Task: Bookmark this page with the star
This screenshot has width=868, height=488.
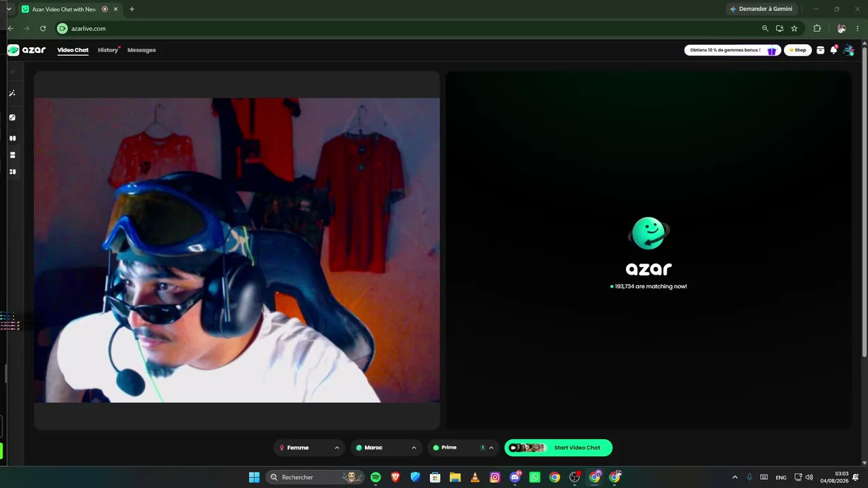Action: (x=794, y=28)
